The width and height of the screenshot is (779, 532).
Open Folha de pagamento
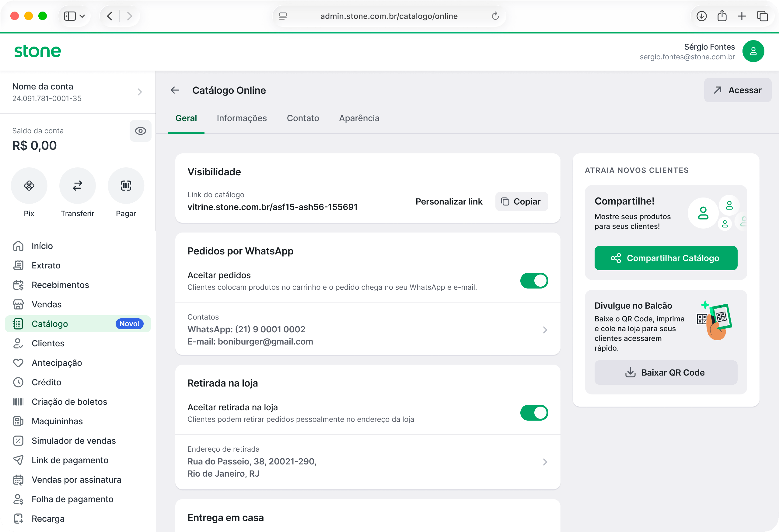click(x=78, y=499)
